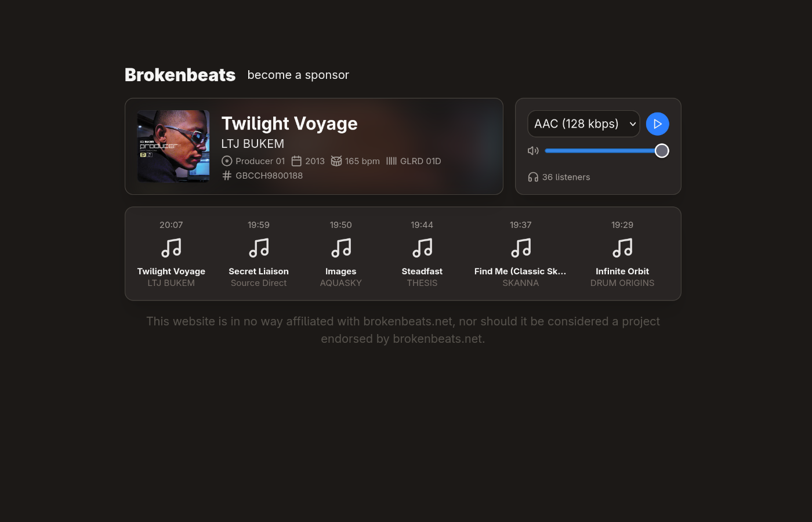Click the hash icon beside GBCCH9800188
Screen dimensions: 812x522
pyautogui.click(x=227, y=176)
